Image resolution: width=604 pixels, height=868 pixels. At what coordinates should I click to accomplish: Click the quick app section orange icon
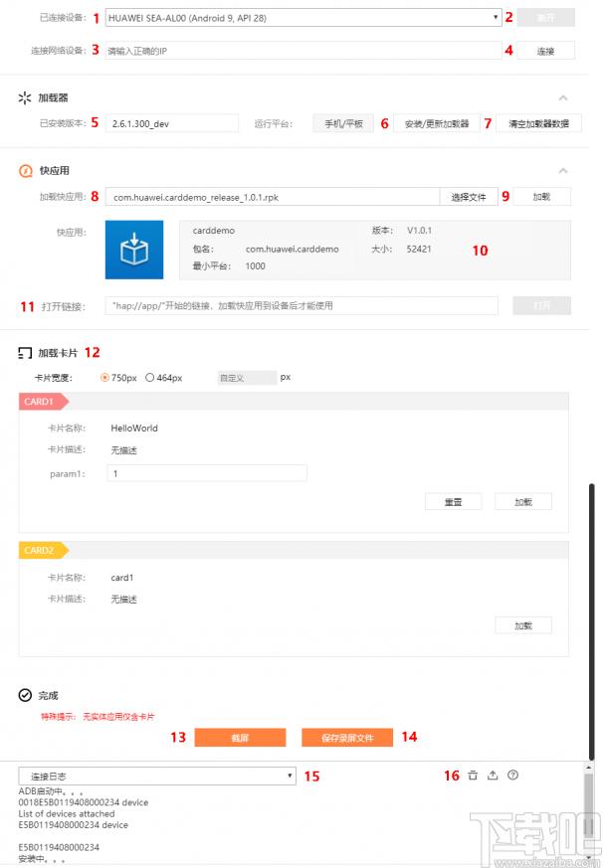point(25,171)
